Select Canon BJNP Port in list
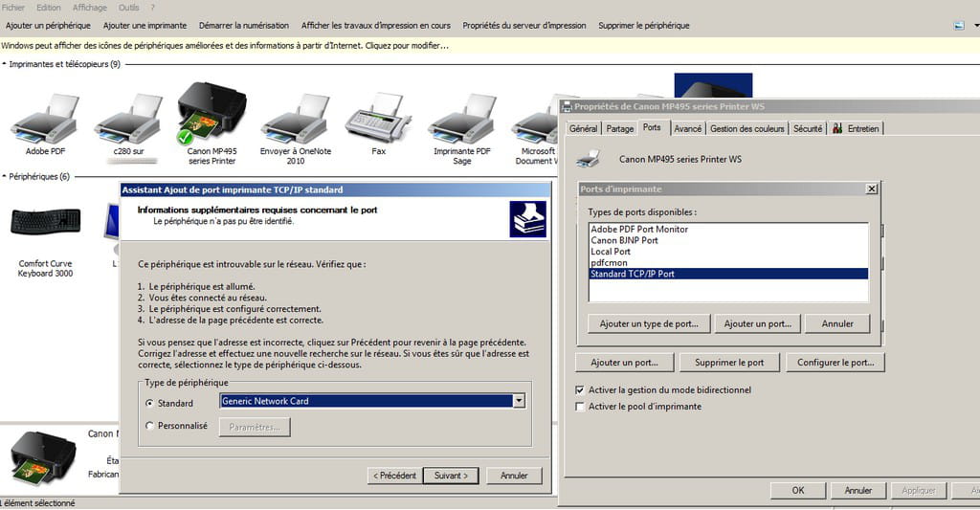This screenshot has width=980, height=510. point(728,240)
